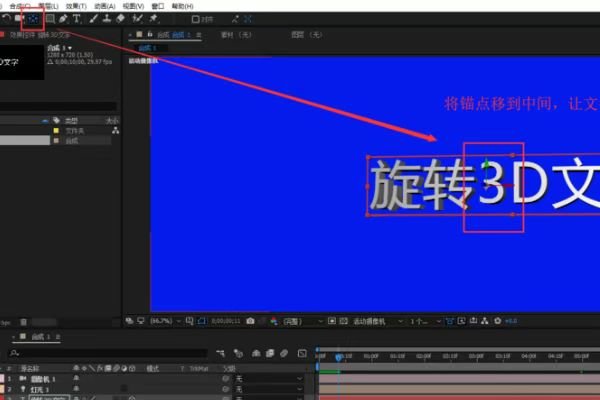Take a snapshot with the camera icon

tap(250, 321)
